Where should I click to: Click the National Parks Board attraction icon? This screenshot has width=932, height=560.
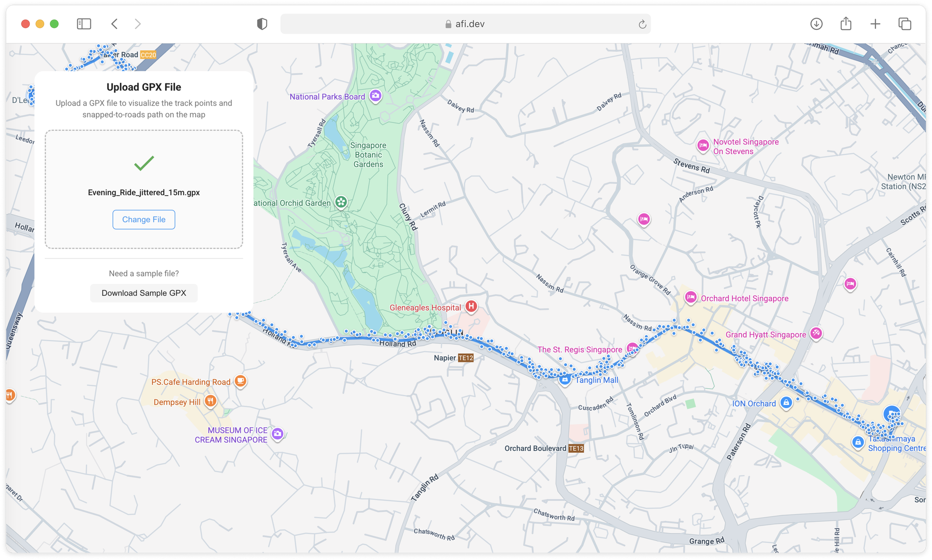[x=376, y=96]
